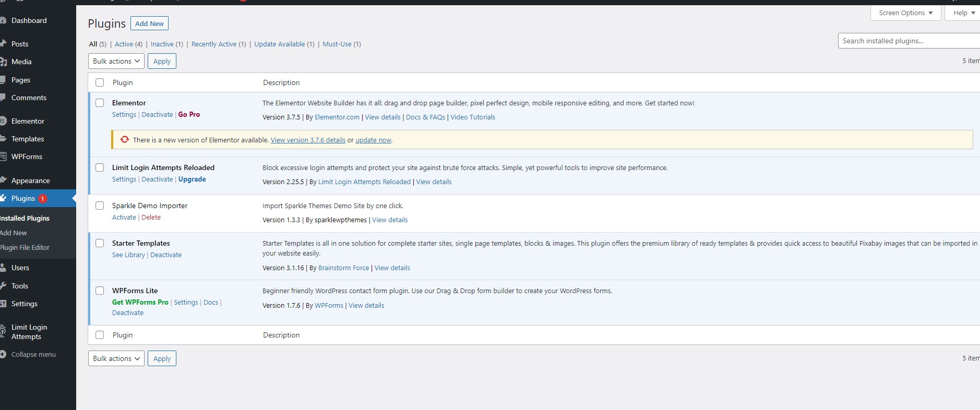
Task: Open Installed Plugins submenu item
Action: (25, 218)
